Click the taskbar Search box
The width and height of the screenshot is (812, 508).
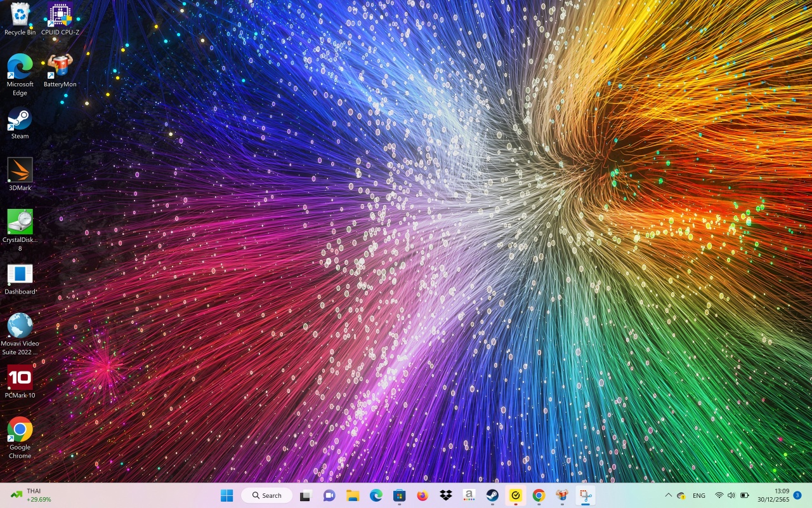coord(266,495)
